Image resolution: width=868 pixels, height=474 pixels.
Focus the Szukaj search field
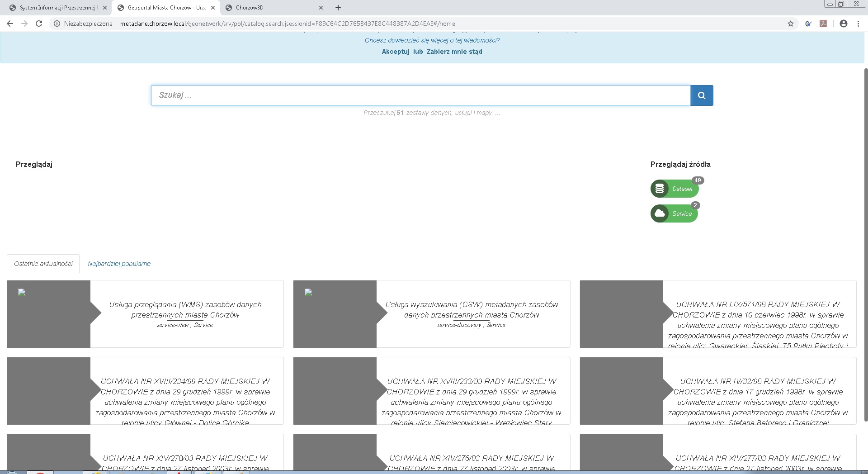tap(420, 95)
